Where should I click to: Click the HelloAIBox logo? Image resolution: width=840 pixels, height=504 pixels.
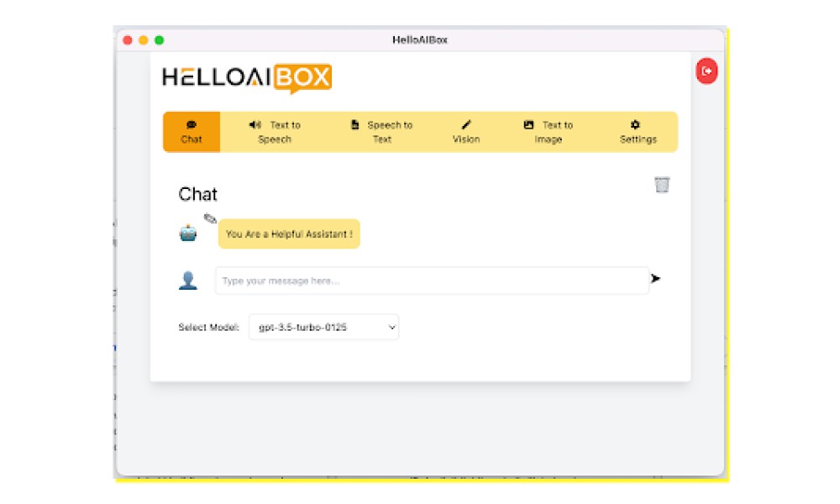tap(247, 78)
